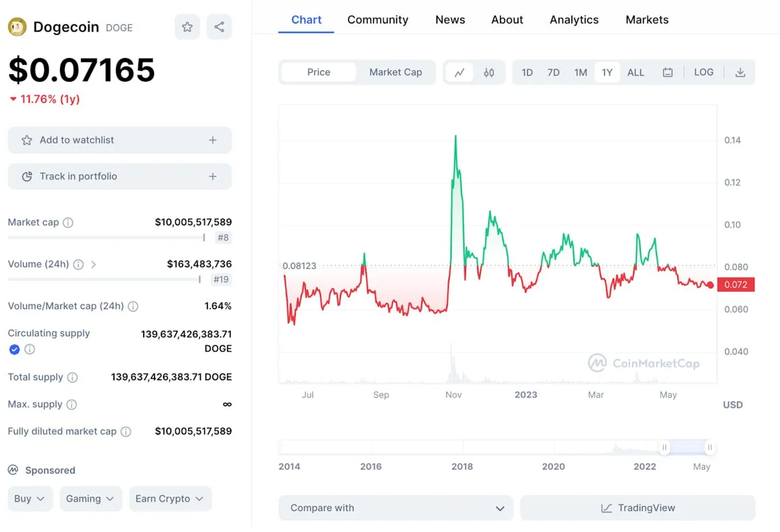780x532 pixels.
Task: Click DOGE ticker symbol text
Action: pos(119,28)
